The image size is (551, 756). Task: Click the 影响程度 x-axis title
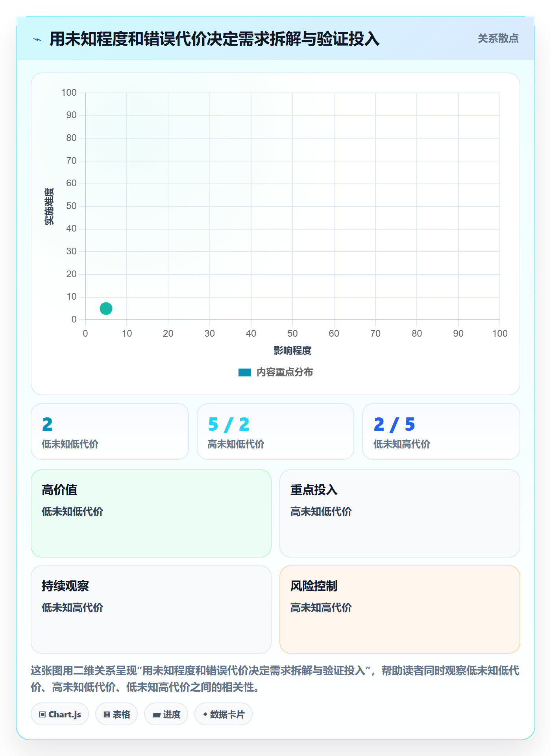tap(292, 350)
